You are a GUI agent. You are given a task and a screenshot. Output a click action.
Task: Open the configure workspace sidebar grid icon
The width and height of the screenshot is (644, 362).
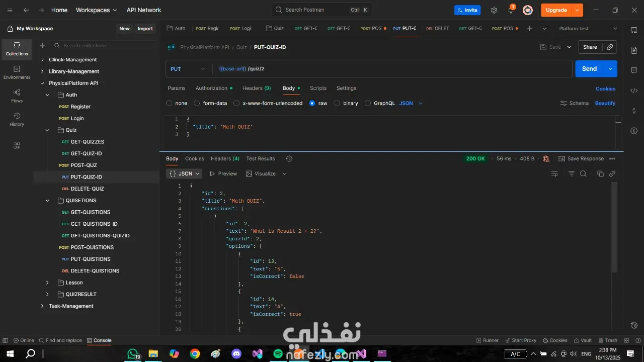point(17,145)
